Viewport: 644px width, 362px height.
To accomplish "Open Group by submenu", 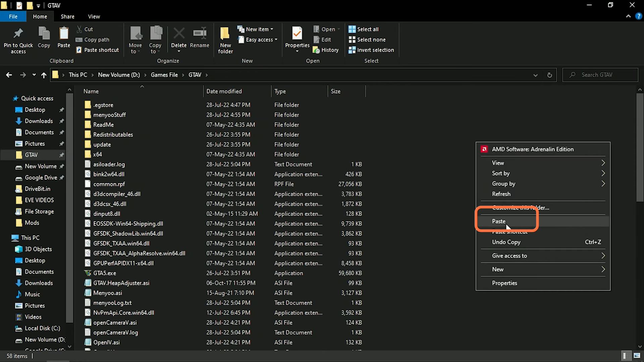I will (543, 184).
